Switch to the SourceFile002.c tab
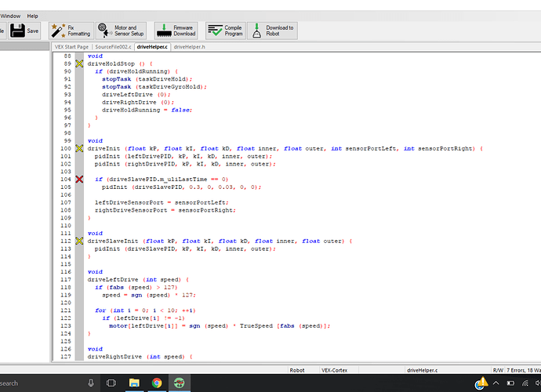This screenshot has width=541, height=392. (x=113, y=46)
